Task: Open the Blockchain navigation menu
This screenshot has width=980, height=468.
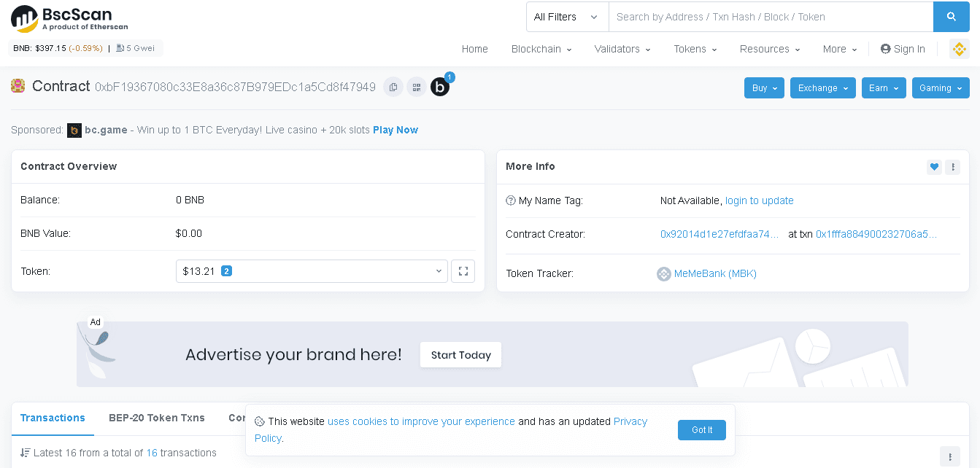Action: tap(541, 49)
